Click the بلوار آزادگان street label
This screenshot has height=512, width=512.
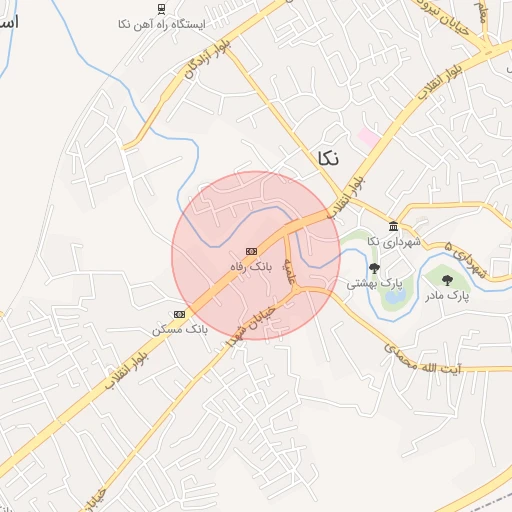[208, 59]
